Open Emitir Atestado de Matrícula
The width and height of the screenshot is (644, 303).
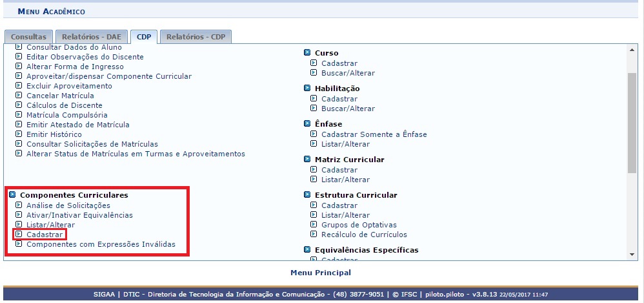point(77,125)
